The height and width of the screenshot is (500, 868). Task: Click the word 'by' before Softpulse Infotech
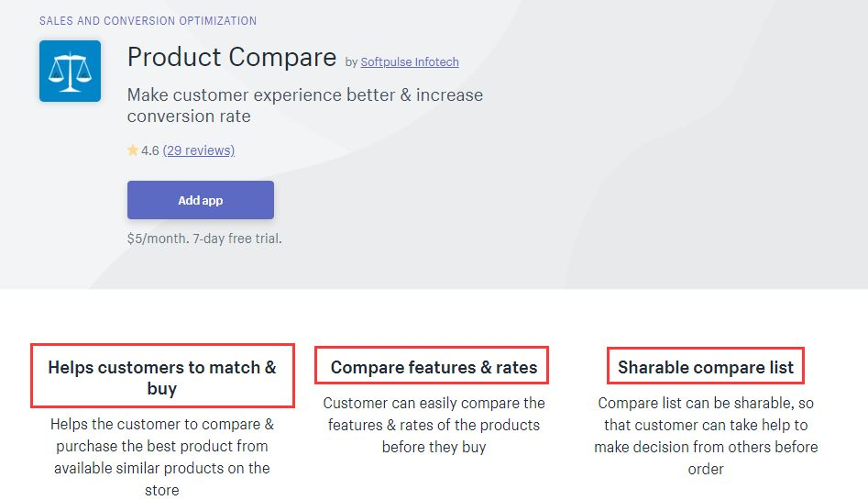[352, 62]
